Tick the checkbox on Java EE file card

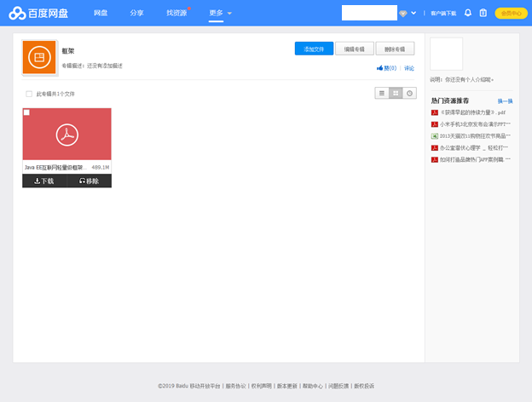pyautogui.click(x=26, y=112)
